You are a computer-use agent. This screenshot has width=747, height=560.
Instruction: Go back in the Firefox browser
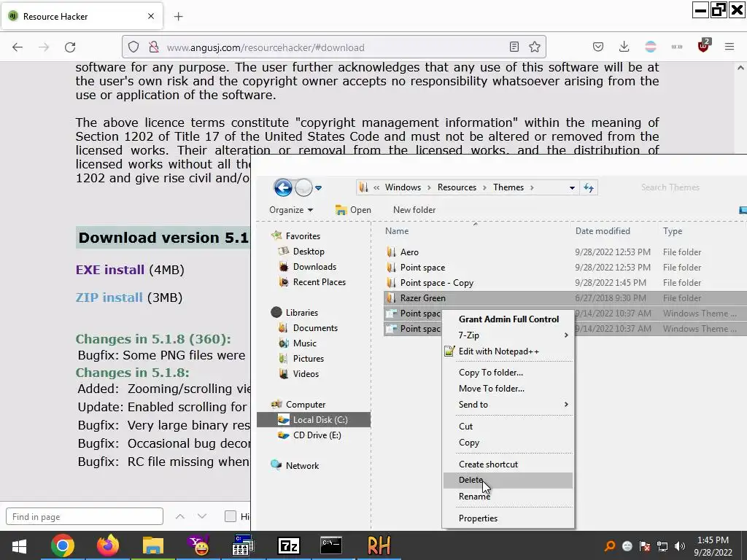(x=18, y=47)
